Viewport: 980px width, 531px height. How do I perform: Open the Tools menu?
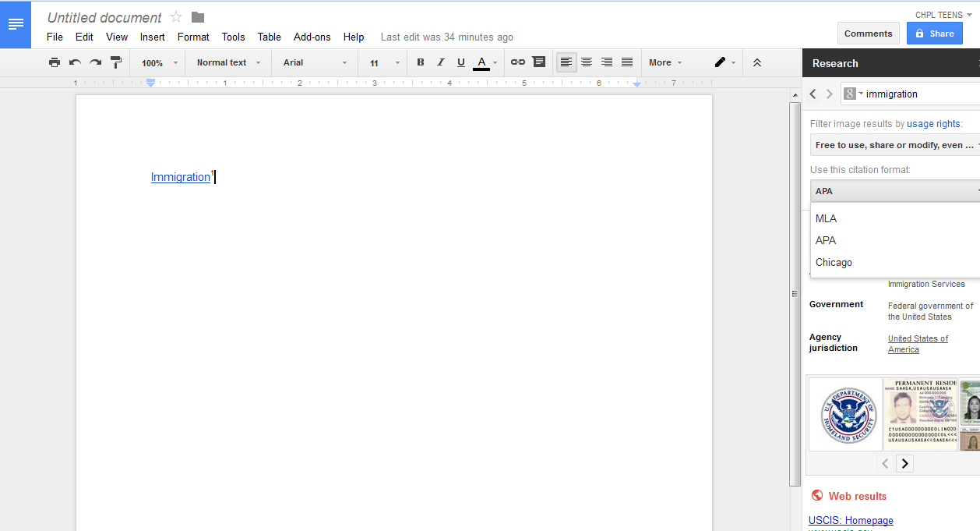[x=233, y=37]
